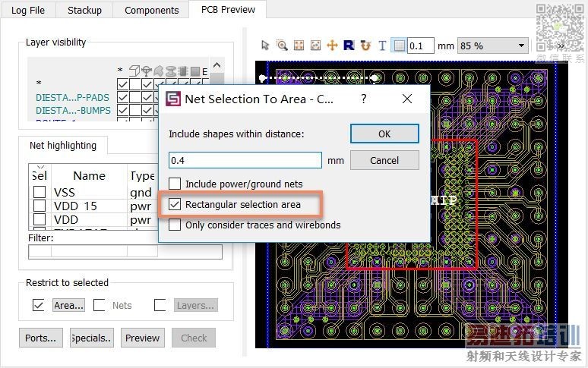588x368 pixels.
Task: Click the Sel column sort indicator
Action: coord(40,167)
